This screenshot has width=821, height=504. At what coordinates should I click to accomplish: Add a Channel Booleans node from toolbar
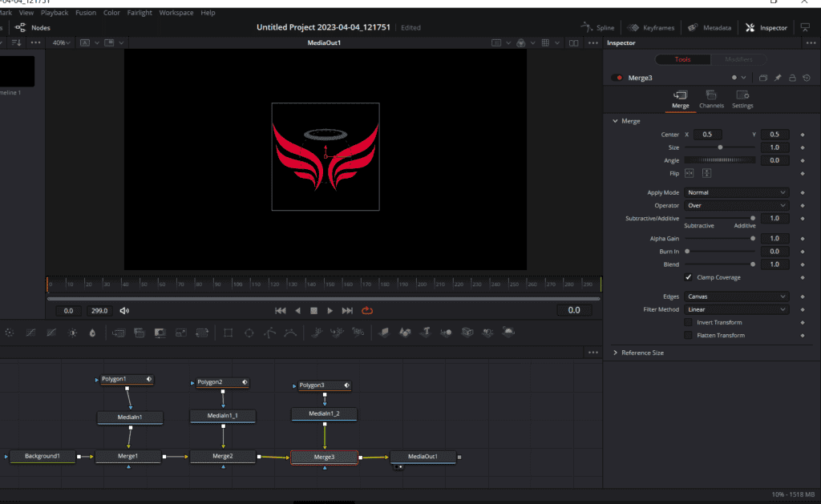click(x=140, y=333)
